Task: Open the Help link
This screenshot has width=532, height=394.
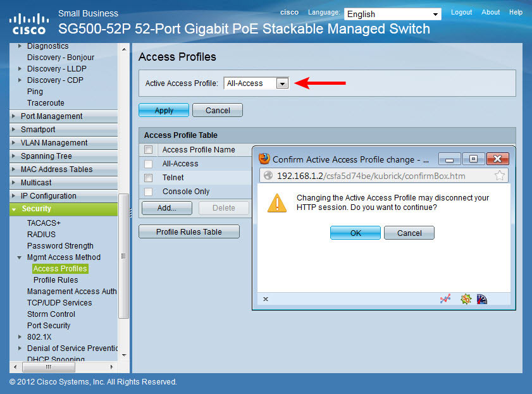Action: tap(516, 12)
